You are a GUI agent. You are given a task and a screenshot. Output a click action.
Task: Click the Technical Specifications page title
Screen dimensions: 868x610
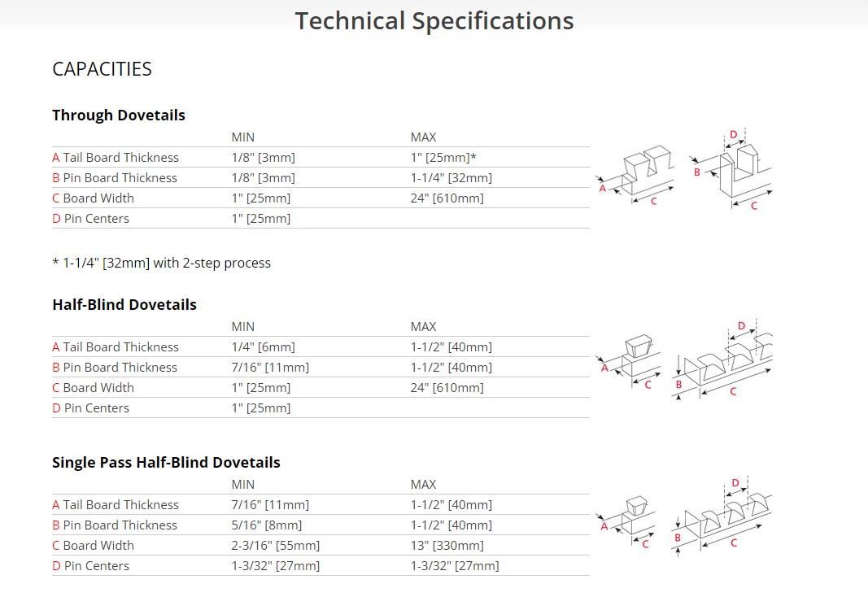pos(434,21)
